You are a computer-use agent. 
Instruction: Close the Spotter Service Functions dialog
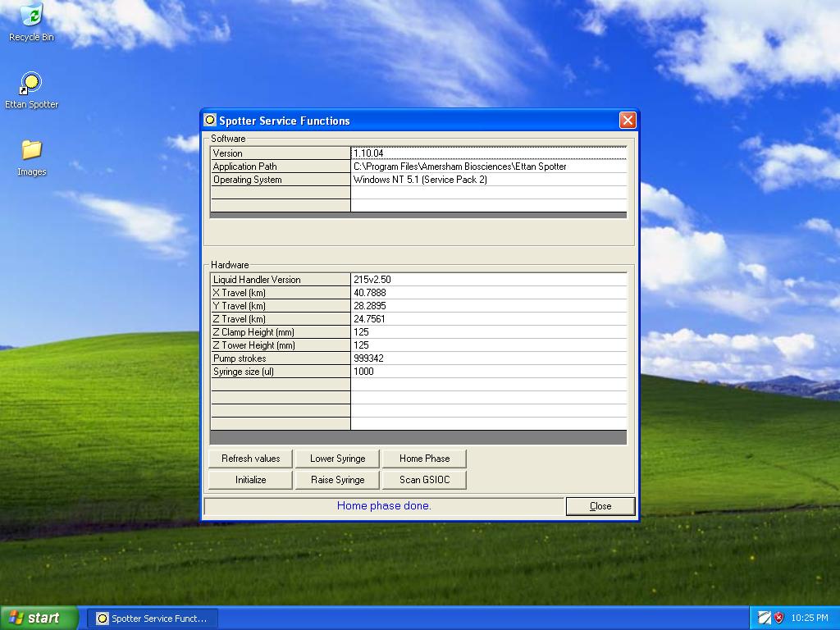click(600, 505)
